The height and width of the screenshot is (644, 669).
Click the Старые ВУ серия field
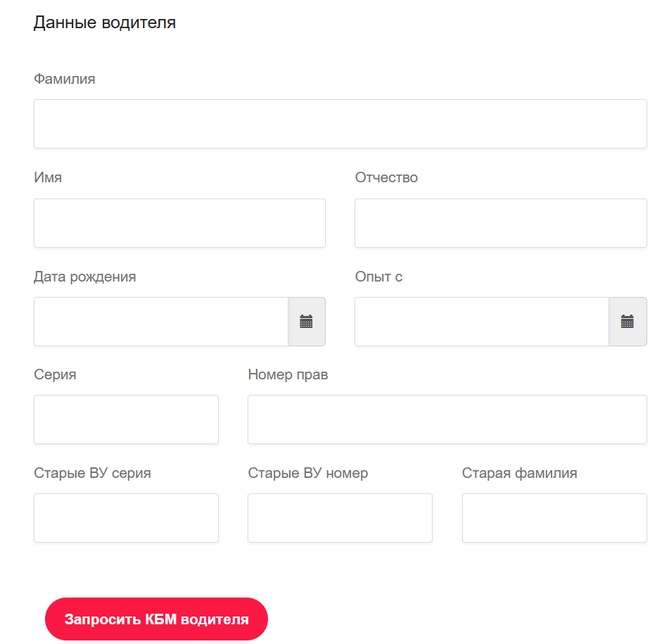coord(126,518)
